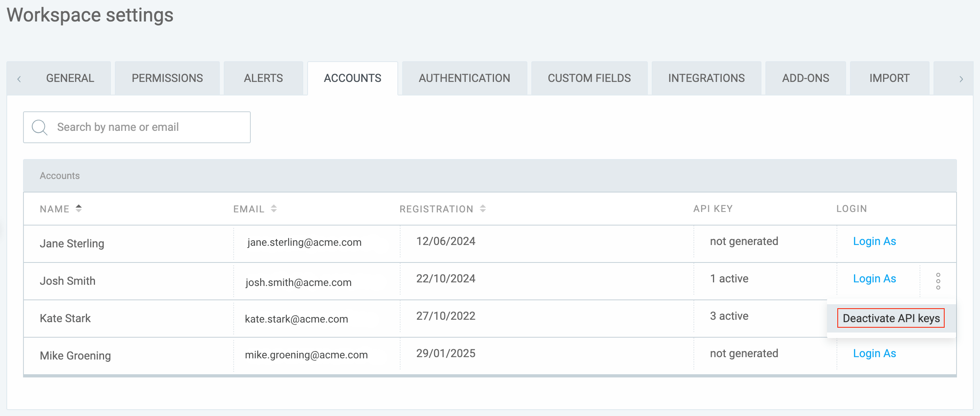Click the API KEY column header

click(x=713, y=209)
